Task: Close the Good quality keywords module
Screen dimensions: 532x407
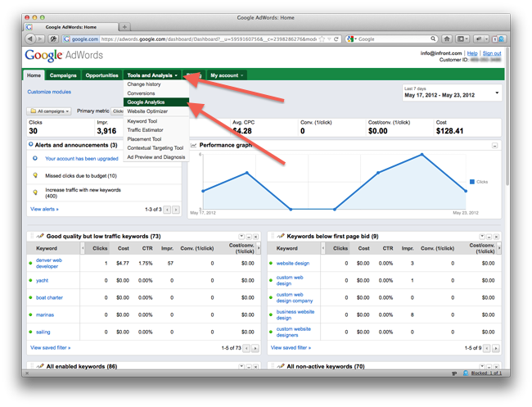Action: [256, 237]
